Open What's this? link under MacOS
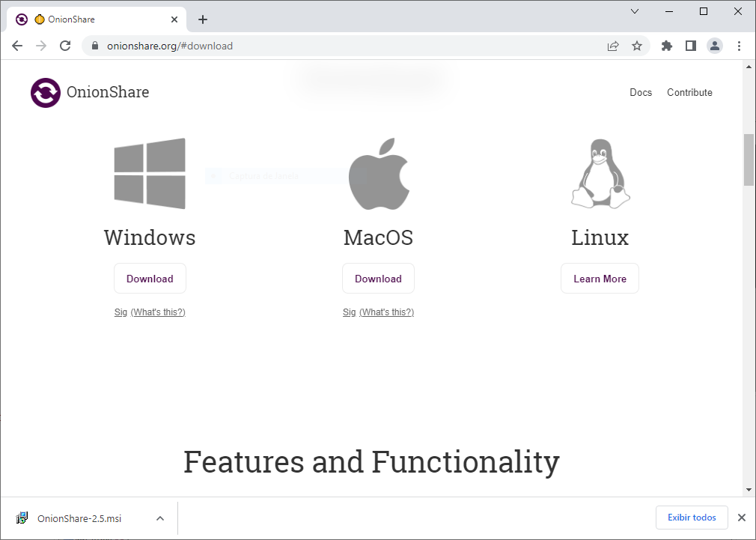This screenshot has width=756, height=540. coord(387,312)
